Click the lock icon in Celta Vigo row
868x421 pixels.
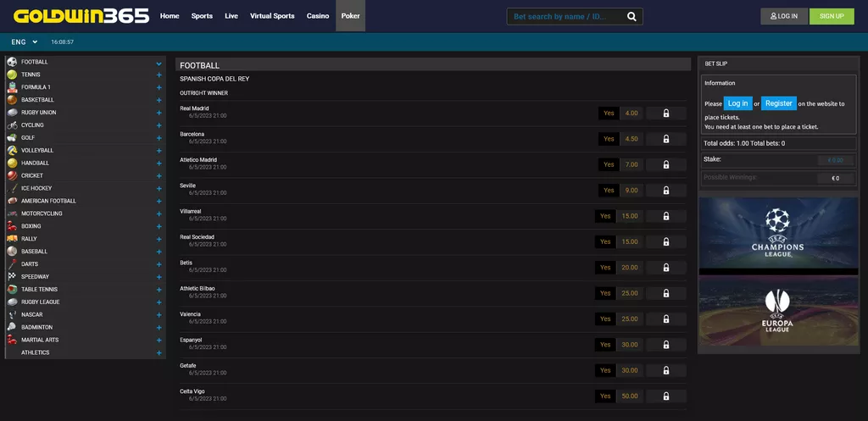tap(666, 396)
